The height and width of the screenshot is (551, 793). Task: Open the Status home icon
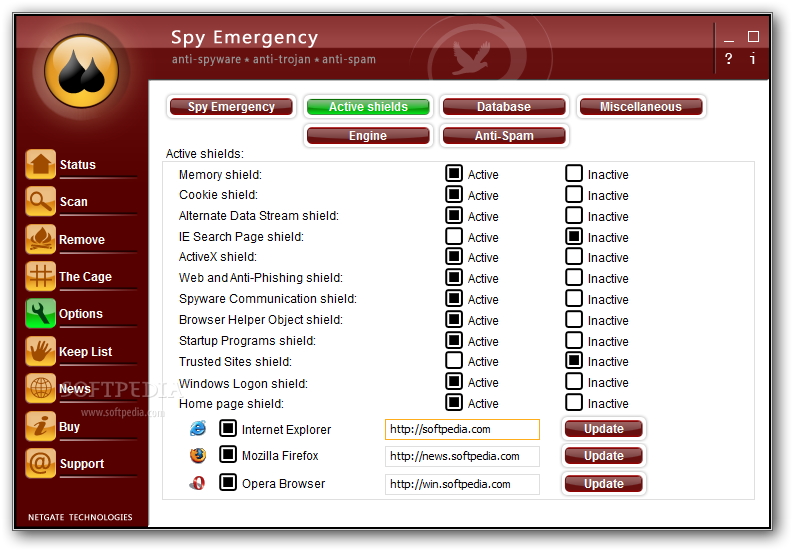(40, 164)
